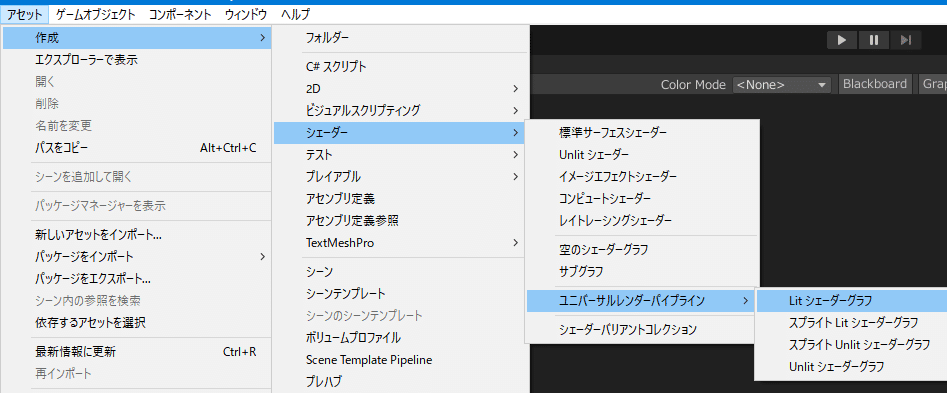This screenshot has width=947, height=393.
Task: Select エクスプローラーで表示
Action: [x=138, y=60]
